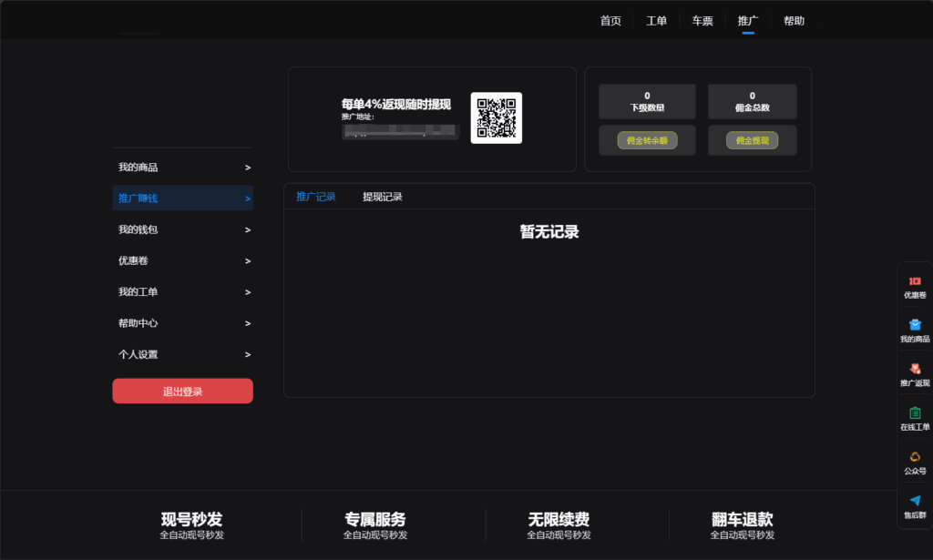
Task: Click the 佣金转余额 transfer button
Action: [647, 139]
